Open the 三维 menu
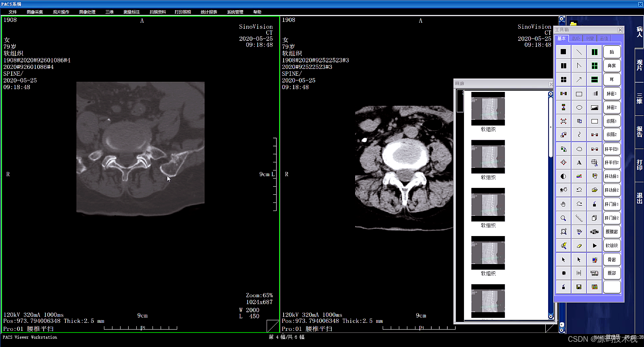Viewport: 644px width, 347px height. coord(110,12)
